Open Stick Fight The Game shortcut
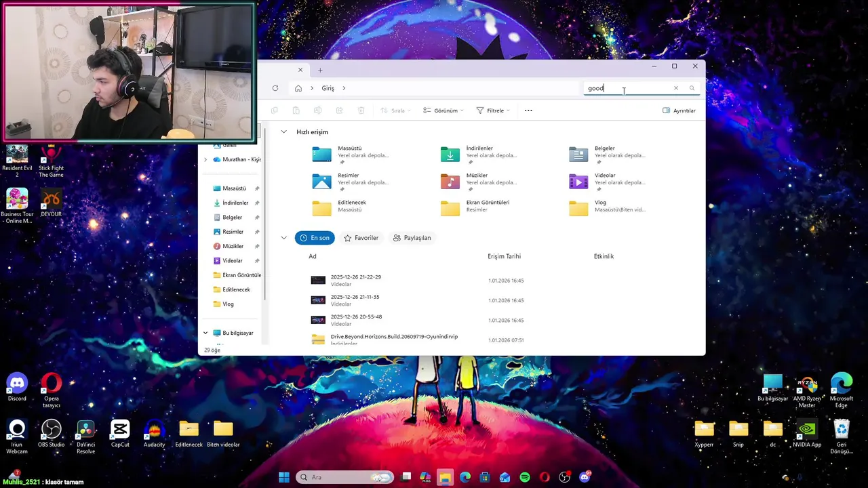The image size is (868, 488). click(51, 161)
